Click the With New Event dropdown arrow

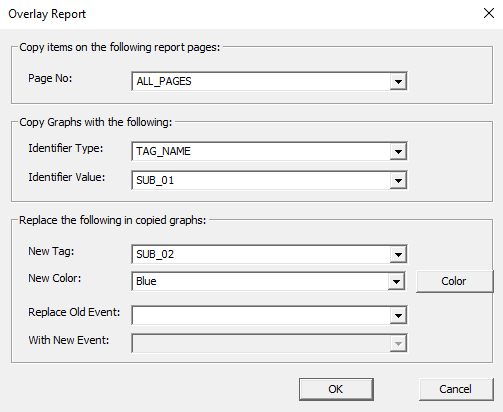[398, 344]
